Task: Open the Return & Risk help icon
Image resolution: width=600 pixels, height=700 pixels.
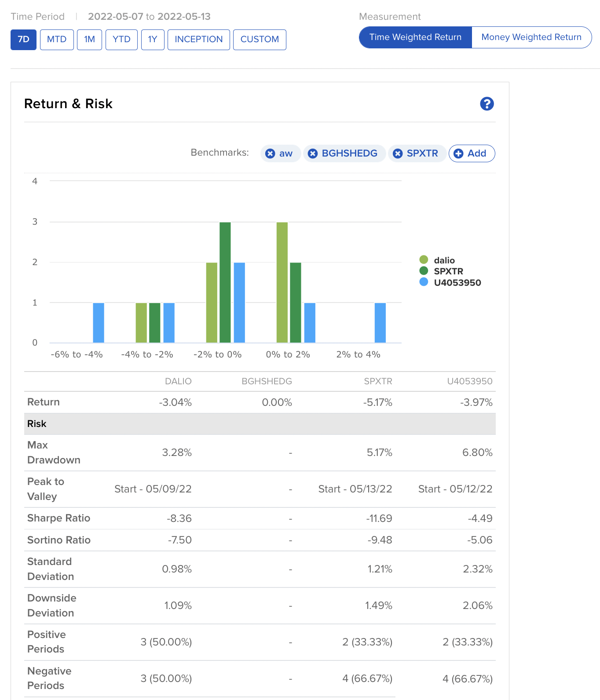Action: point(487,104)
